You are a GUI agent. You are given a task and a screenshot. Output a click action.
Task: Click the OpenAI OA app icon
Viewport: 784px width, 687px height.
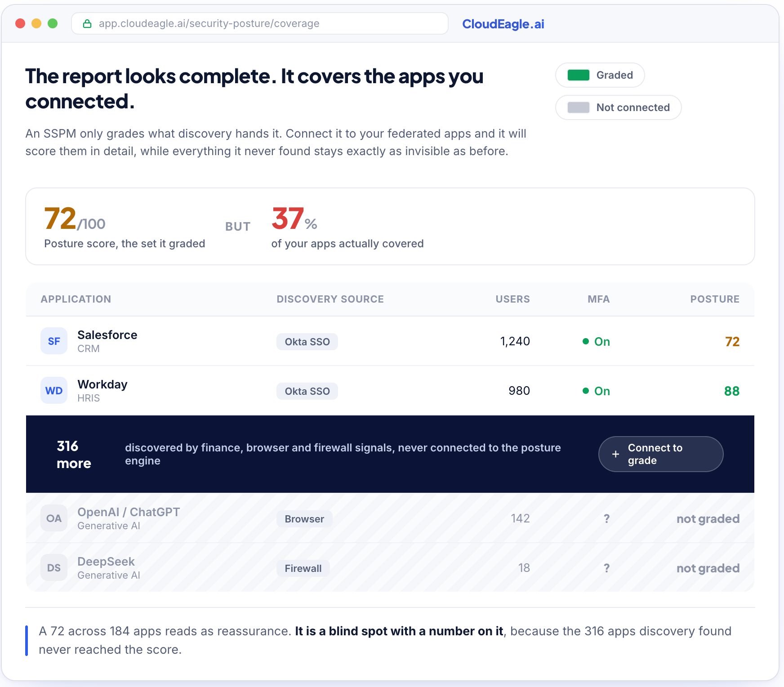tap(54, 518)
